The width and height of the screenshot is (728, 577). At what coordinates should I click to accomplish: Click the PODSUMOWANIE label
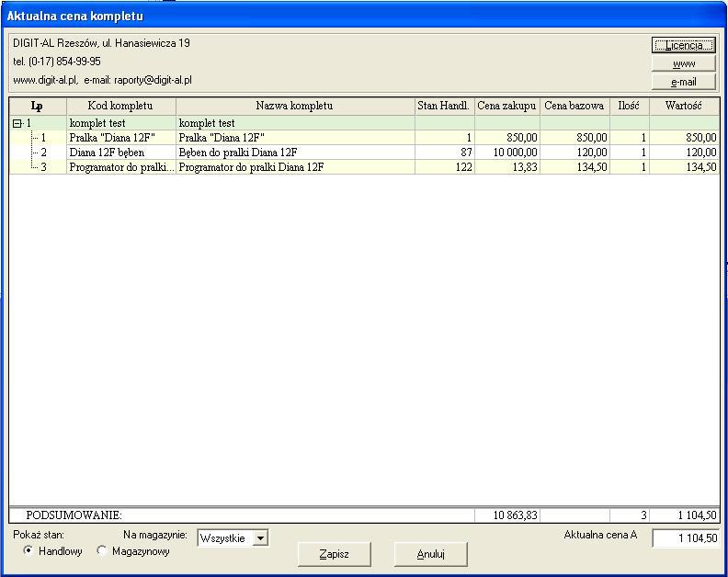pyautogui.click(x=74, y=515)
